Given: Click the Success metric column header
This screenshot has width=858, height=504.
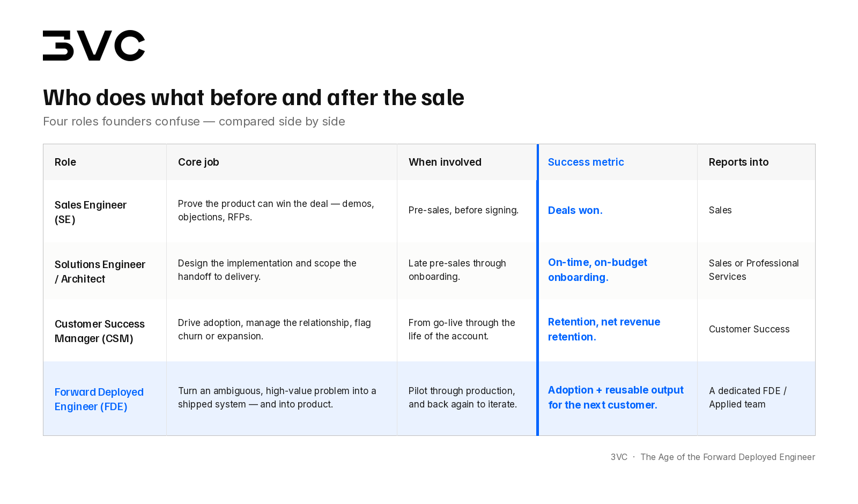Looking at the screenshot, I should tap(586, 162).
